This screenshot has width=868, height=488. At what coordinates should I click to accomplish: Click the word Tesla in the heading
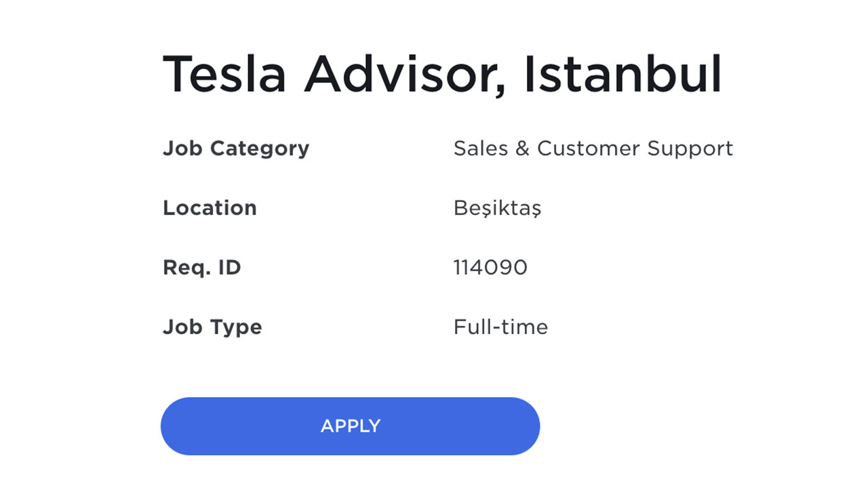coord(224,73)
